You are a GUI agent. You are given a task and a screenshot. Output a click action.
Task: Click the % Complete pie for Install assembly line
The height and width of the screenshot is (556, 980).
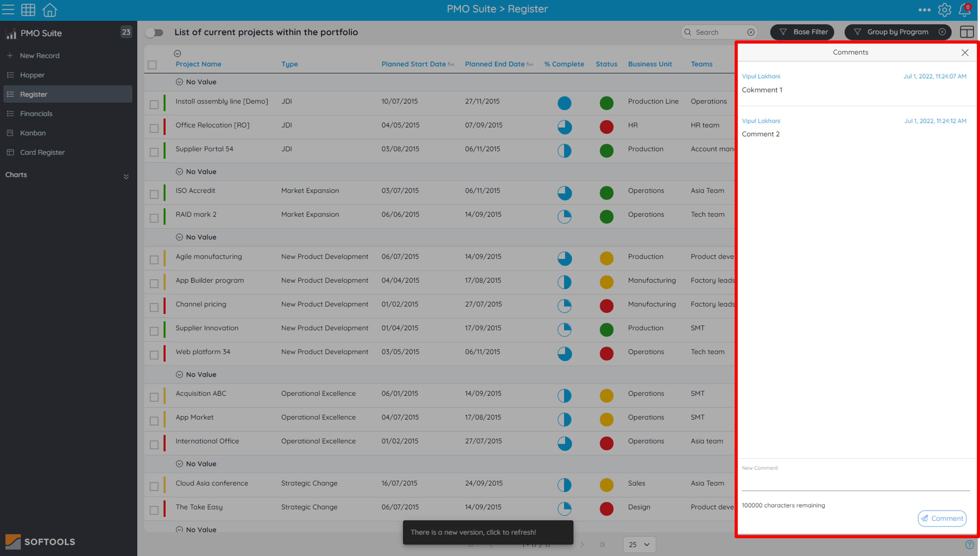(x=564, y=103)
